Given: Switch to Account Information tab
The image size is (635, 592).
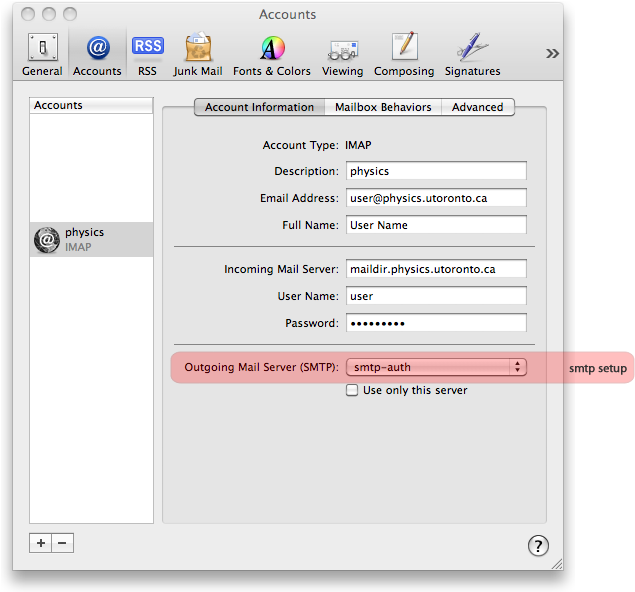Looking at the screenshot, I should tap(260, 107).
